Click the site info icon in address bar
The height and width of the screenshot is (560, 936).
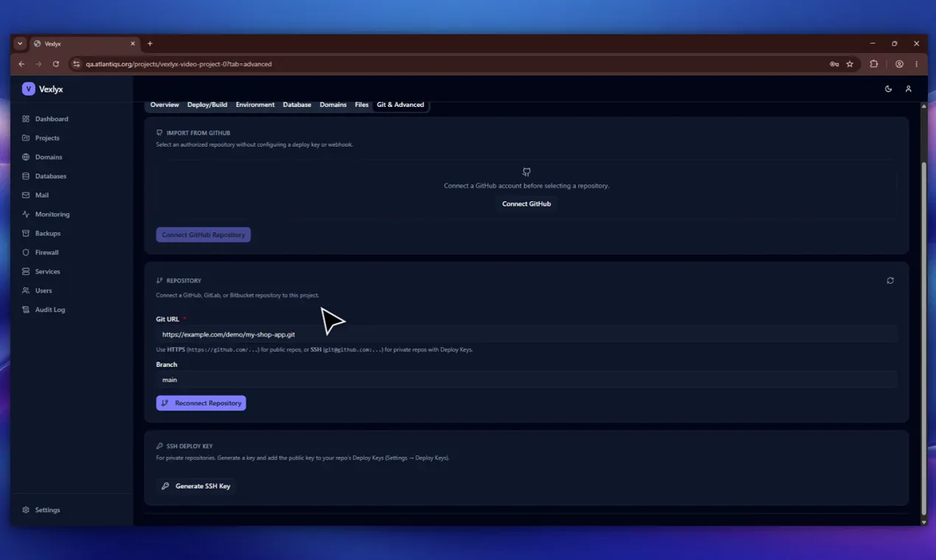coord(76,64)
